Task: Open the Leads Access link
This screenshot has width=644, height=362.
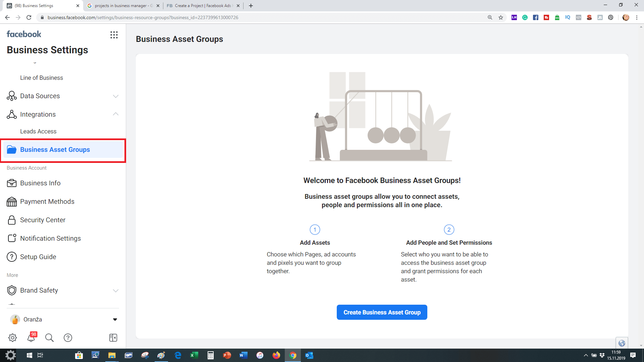Action: [38, 131]
